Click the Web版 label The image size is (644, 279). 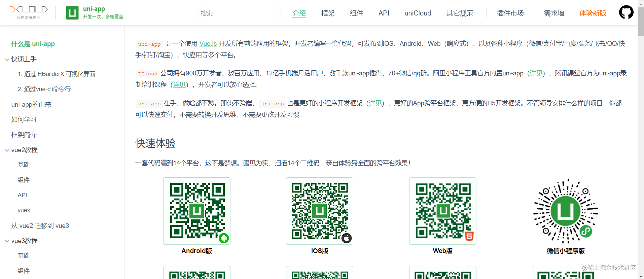(443, 251)
